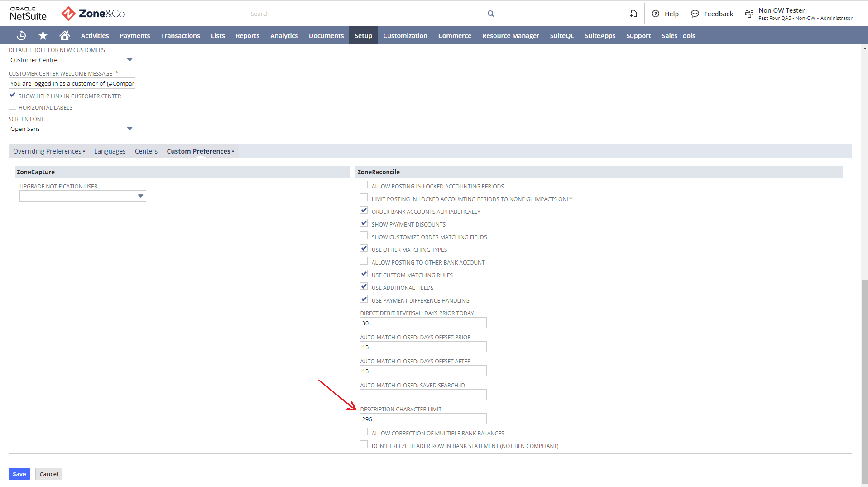The width and height of the screenshot is (868, 487).
Task: Click the Oracle NetSuite logo
Action: click(x=28, y=14)
